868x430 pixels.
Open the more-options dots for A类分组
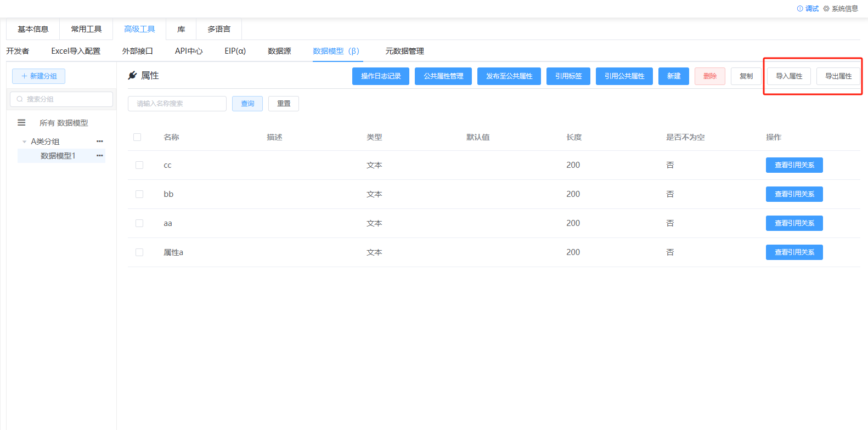[99, 142]
